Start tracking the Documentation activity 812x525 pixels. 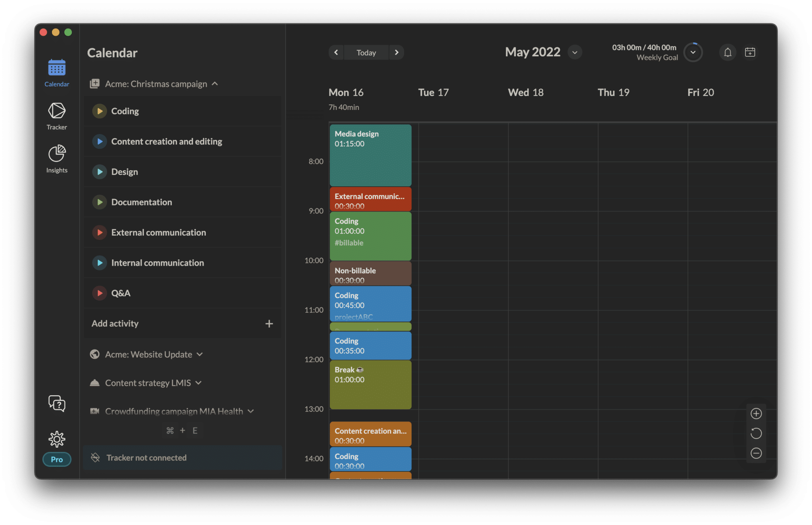point(100,202)
